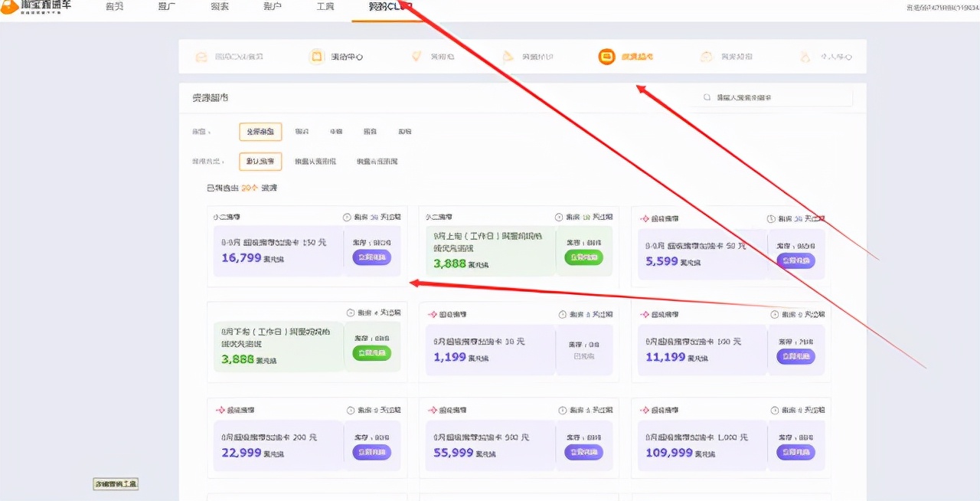
Task: Click the highlighted orange 积分商城 icon
Action: click(606, 56)
